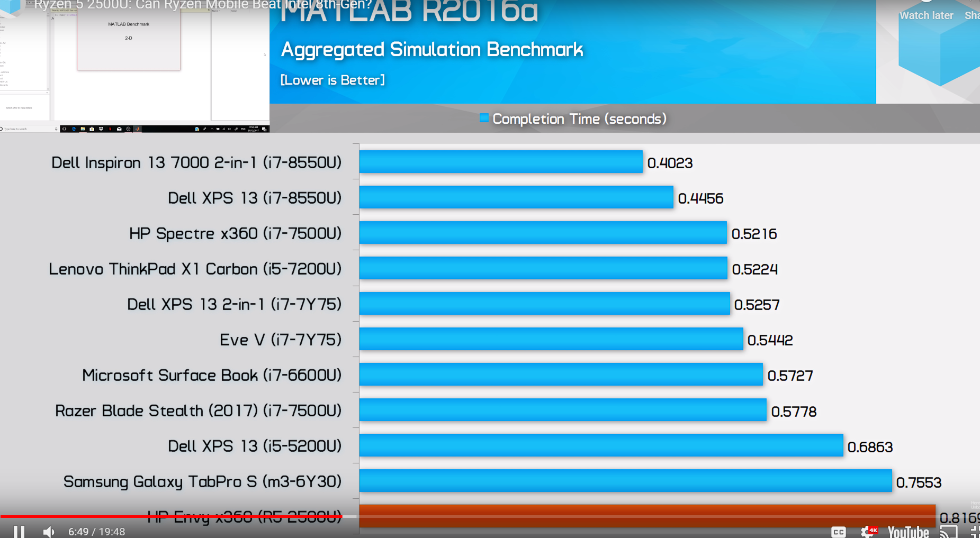Click the 0.4023 completion time value

click(670, 163)
